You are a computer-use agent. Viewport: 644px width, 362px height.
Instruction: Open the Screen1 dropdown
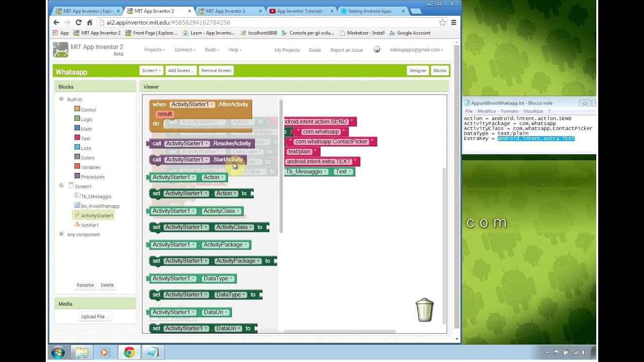click(151, 70)
